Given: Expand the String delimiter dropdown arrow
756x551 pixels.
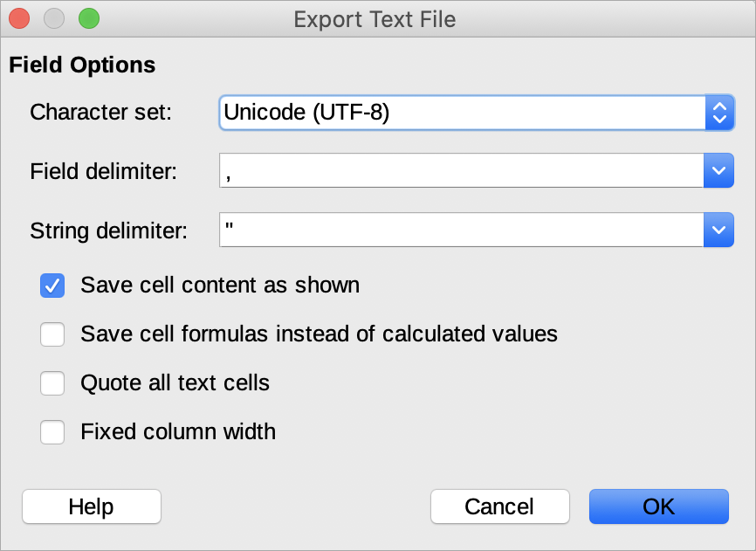Looking at the screenshot, I should point(718,230).
